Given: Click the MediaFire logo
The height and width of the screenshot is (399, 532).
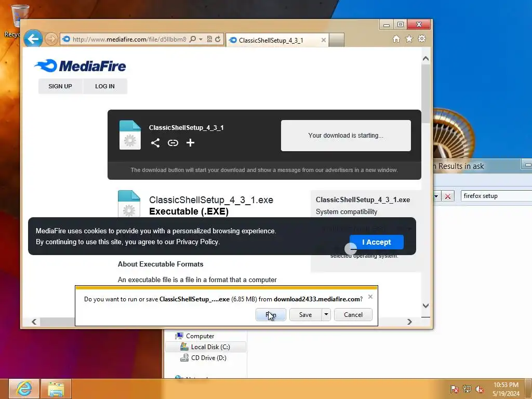Looking at the screenshot, I should tap(80, 66).
